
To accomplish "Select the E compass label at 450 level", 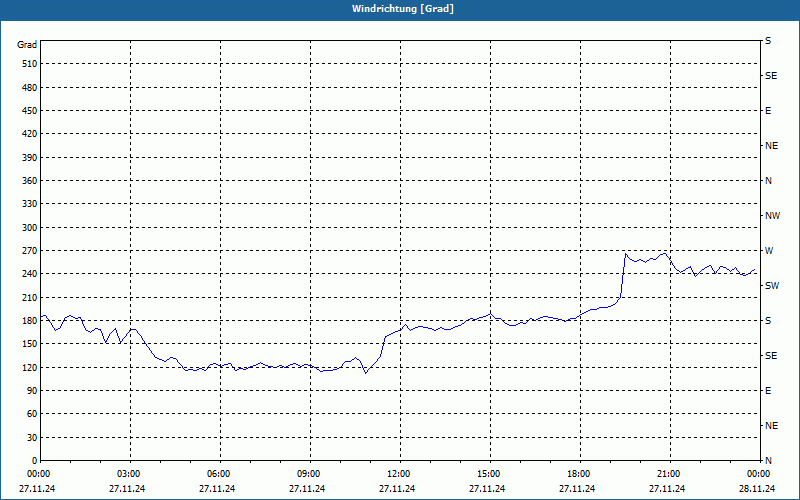I will [768, 111].
